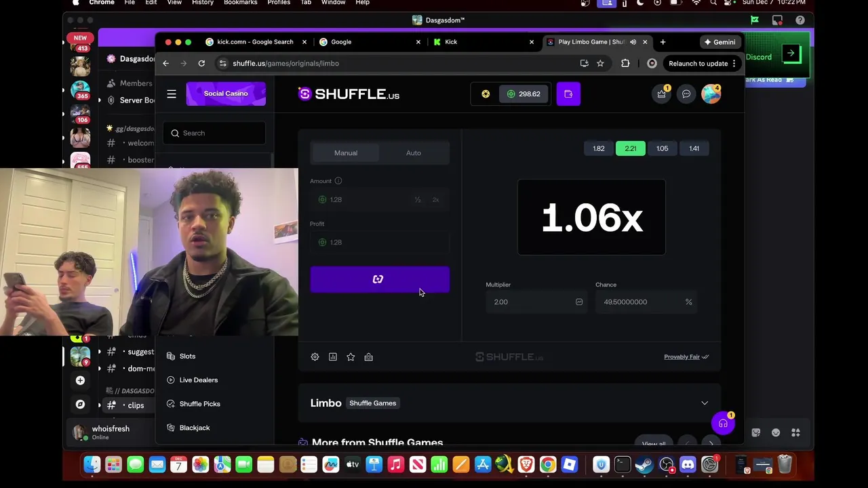This screenshot has width=868, height=488.
Task: Open the Chrome extensions puzzle icon
Action: [625, 63]
